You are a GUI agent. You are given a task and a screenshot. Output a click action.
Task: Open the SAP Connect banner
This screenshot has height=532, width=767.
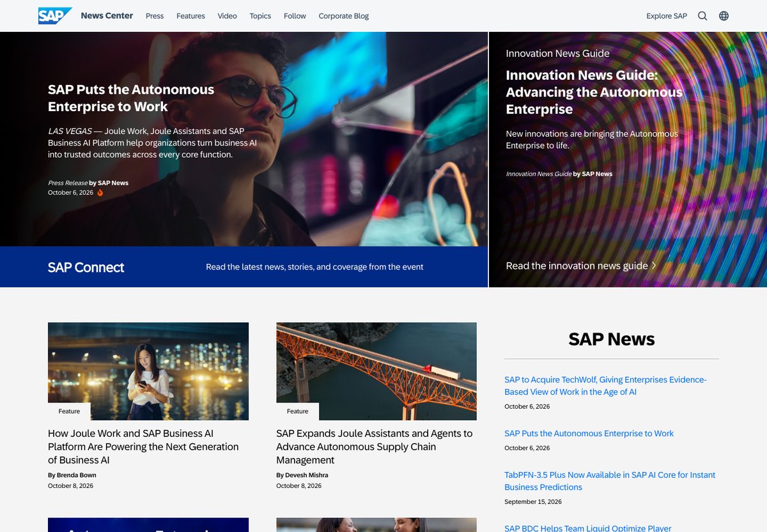point(244,267)
